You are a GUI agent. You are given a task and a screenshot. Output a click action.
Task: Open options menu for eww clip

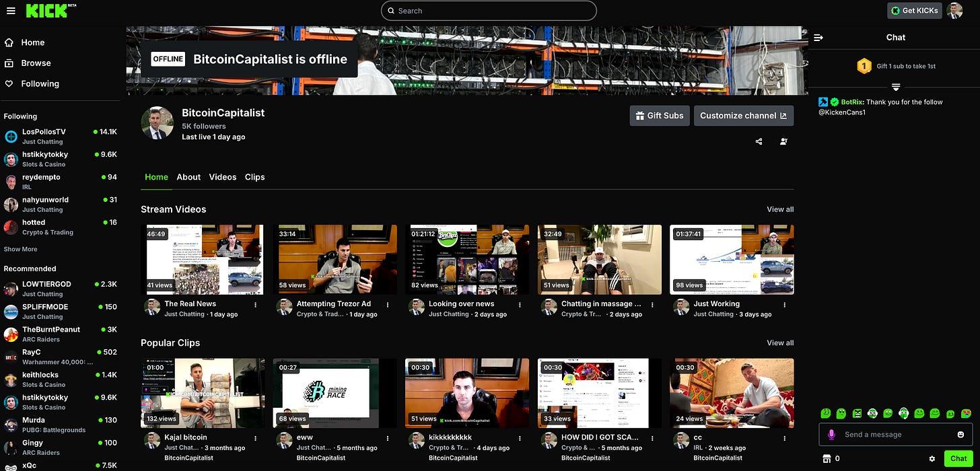point(388,438)
